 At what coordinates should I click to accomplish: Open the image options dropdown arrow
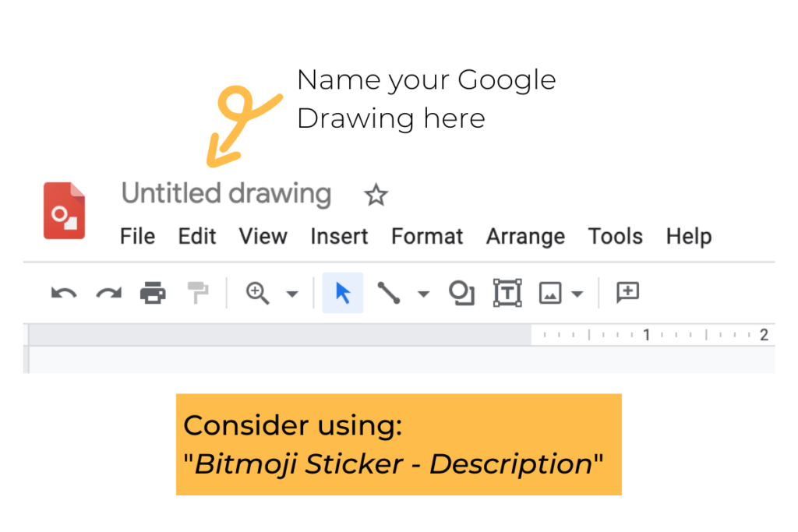(577, 294)
